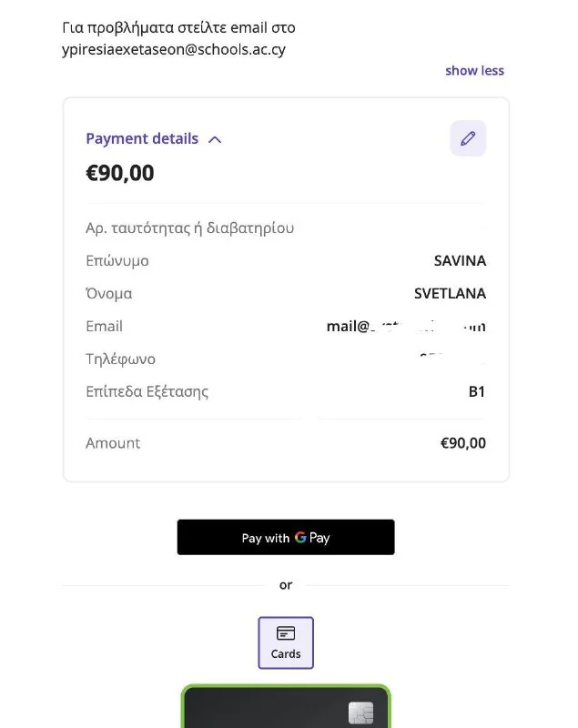Click the Επώνυμο field label
This screenshot has height=728, width=578.
click(x=117, y=261)
